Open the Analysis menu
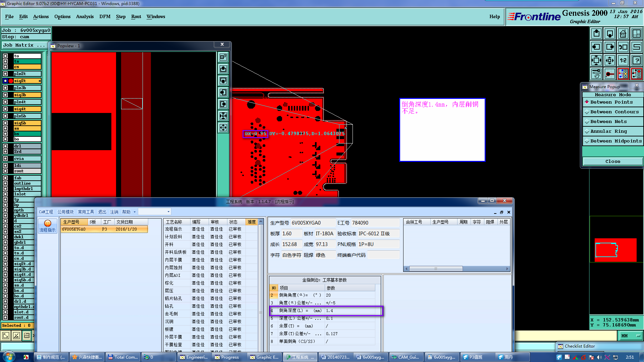Viewport: 644px width, 362px height. tap(85, 16)
